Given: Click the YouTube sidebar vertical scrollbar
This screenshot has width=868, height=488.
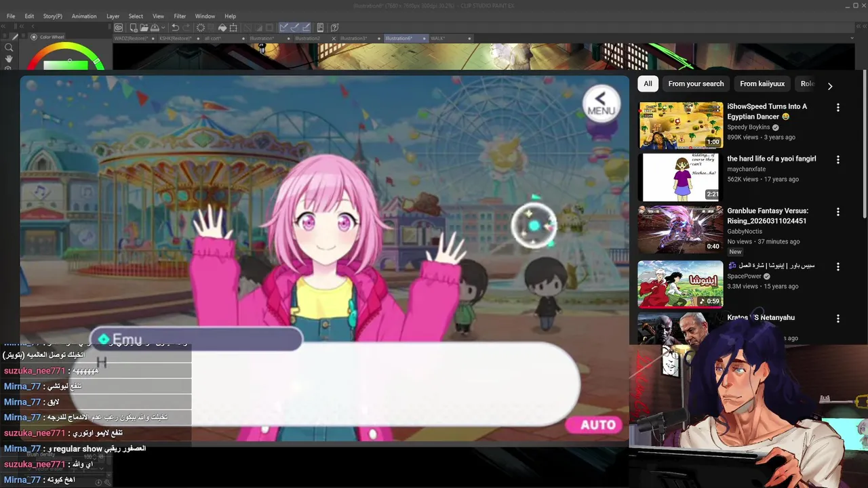Looking at the screenshot, I should pos(865,144).
